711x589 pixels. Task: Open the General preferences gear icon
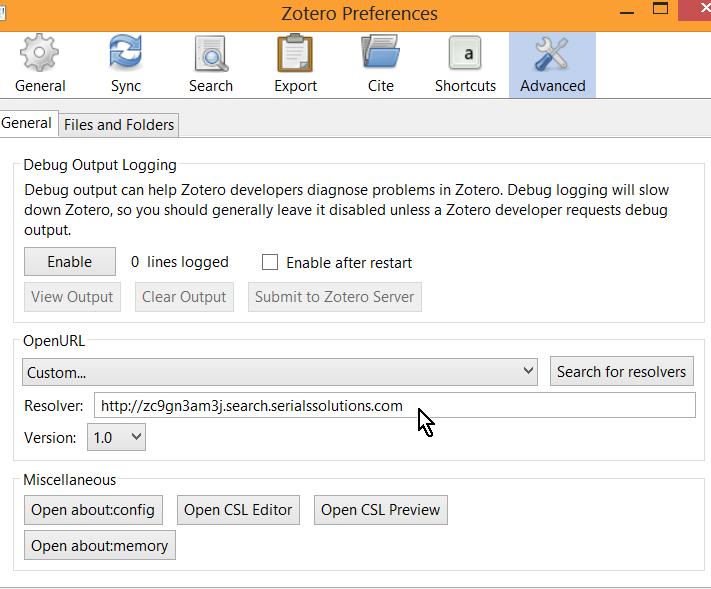pos(40,53)
